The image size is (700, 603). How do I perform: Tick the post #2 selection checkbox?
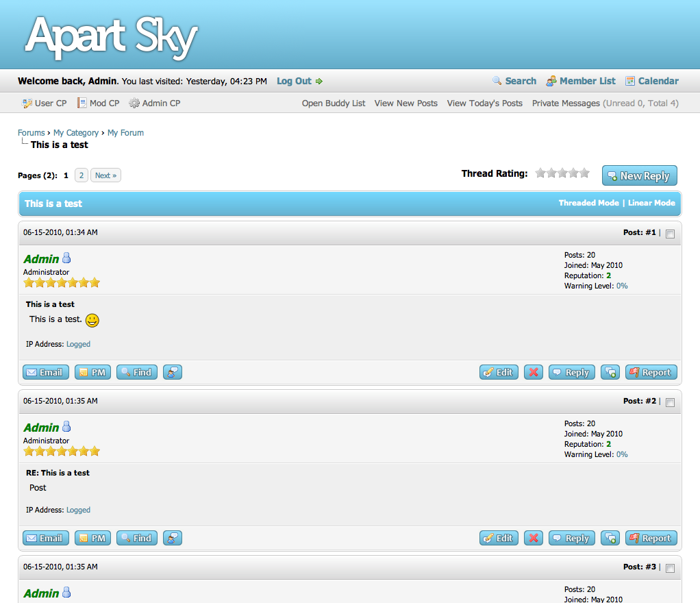point(670,403)
